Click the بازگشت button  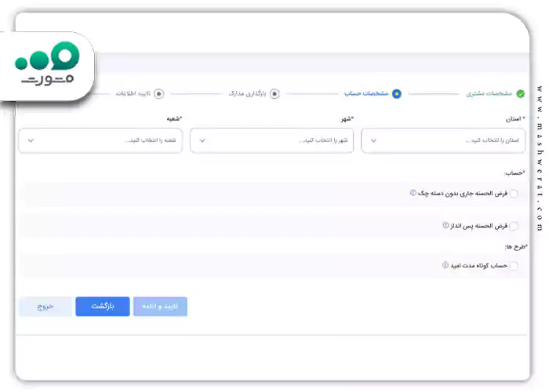[x=103, y=307]
